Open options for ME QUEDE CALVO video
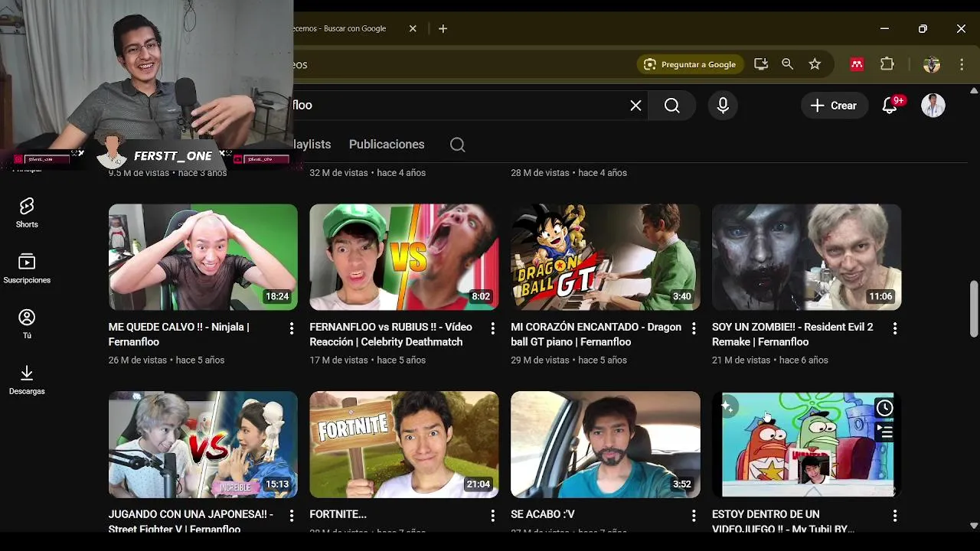Image resolution: width=980 pixels, height=551 pixels. point(291,328)
